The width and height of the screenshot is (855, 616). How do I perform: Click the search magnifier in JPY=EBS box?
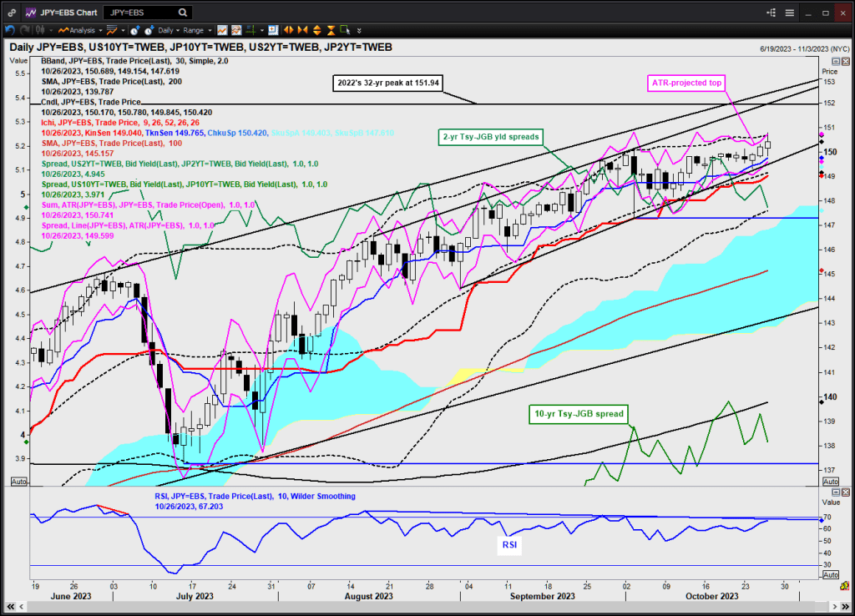point(182,13)
